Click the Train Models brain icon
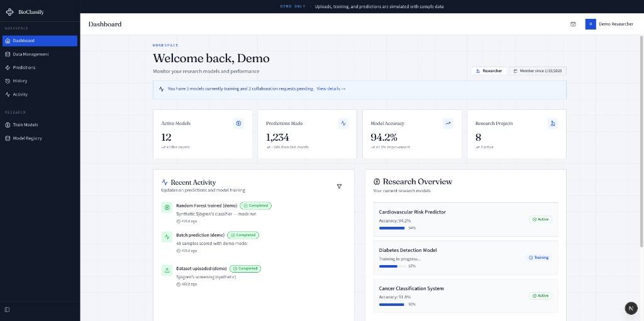The height and width of the screenshot is (321, 644). pos(8,125)
